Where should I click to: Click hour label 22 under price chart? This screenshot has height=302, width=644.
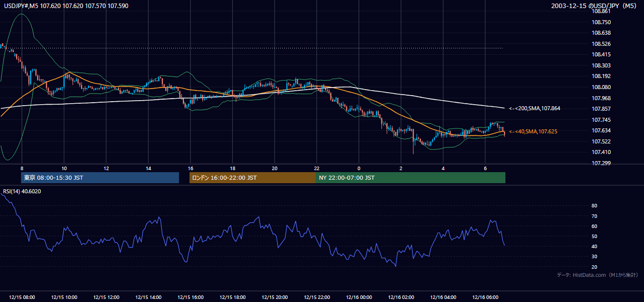(x=316, y=168)
